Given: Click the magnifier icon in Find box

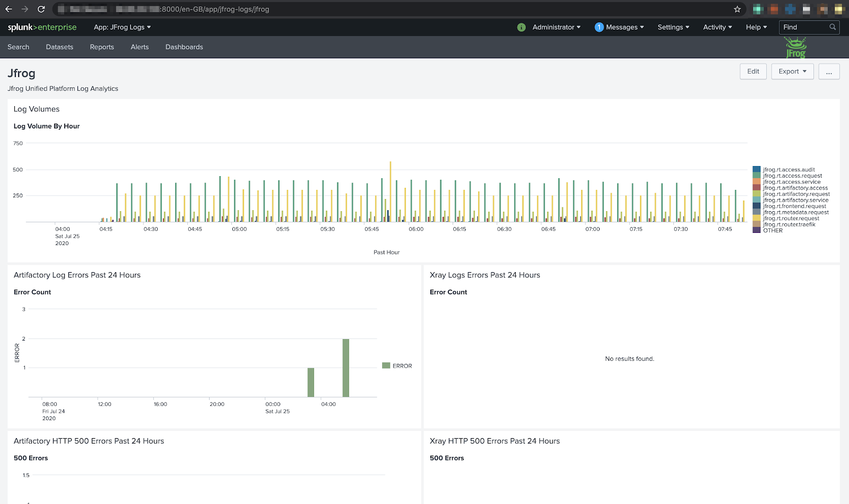Looking at the screenshot, I should tap(833, 27).
